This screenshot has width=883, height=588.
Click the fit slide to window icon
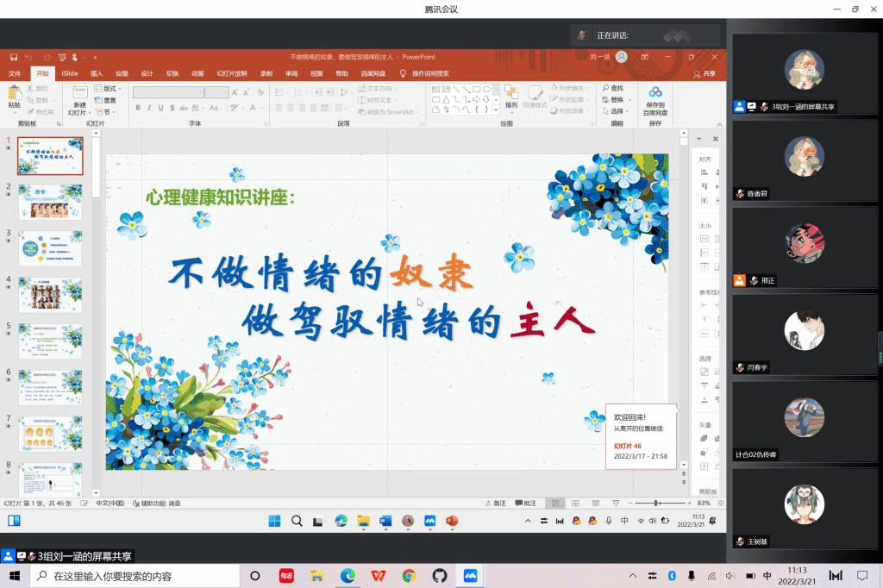click(720, 503)
